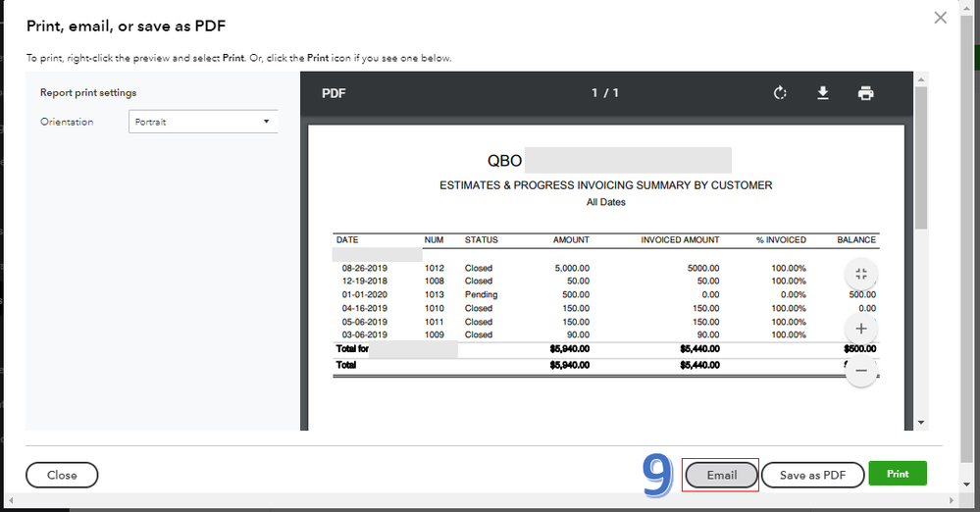Click the report title Estimates & Progress Invoicing
The image size is (980, 512).
click(x=605, y=185)
